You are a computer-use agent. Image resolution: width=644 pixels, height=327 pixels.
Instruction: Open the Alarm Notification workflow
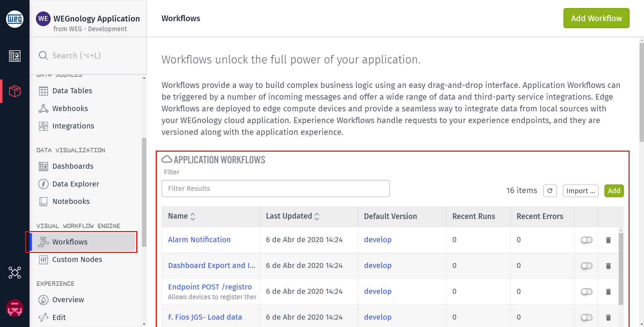point(199,240)
